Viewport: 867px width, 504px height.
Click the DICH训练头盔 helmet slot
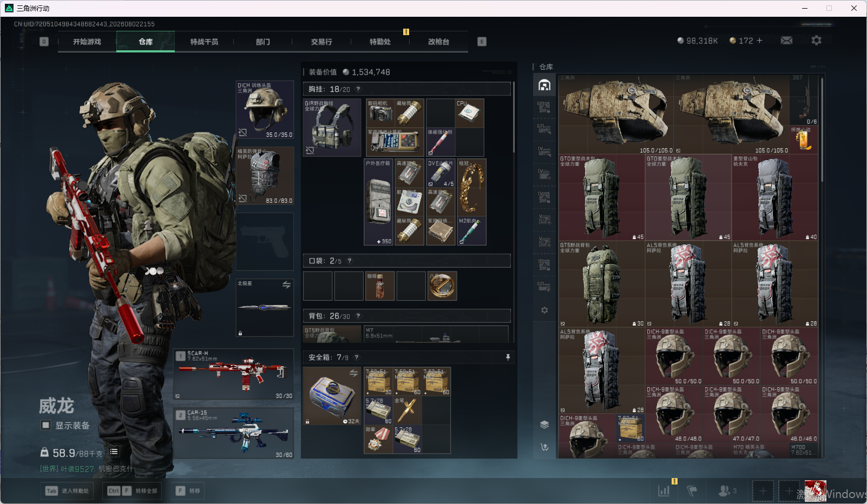click(265, 110)
